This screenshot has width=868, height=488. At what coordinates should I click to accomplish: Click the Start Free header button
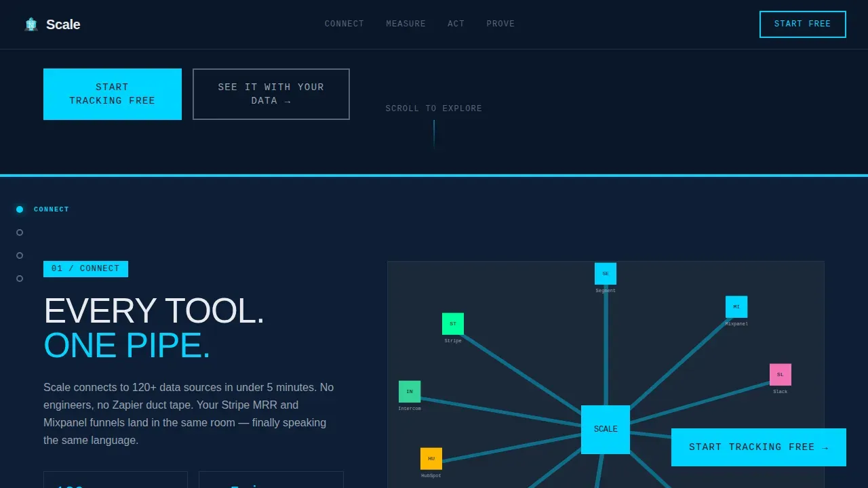803,24
